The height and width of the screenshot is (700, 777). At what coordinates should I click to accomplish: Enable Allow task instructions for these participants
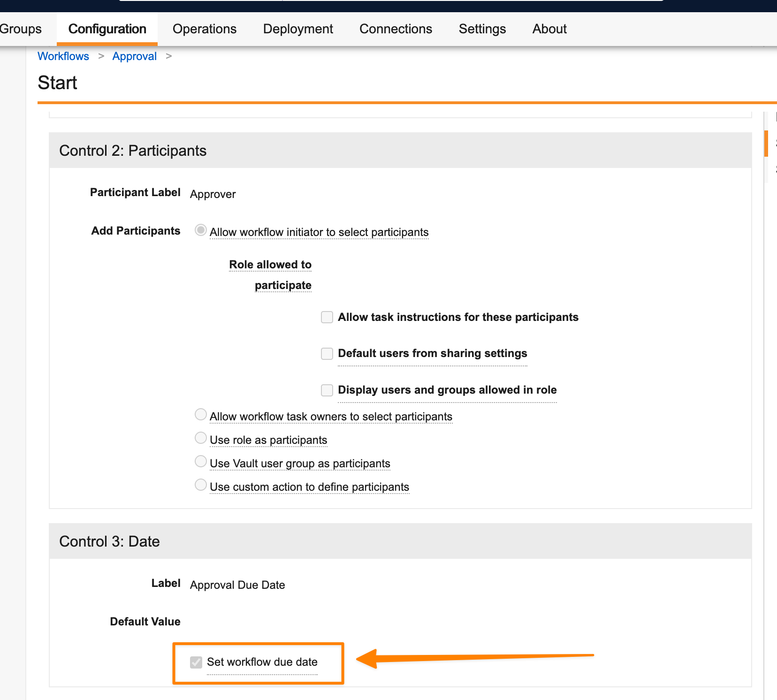(327, 318)
